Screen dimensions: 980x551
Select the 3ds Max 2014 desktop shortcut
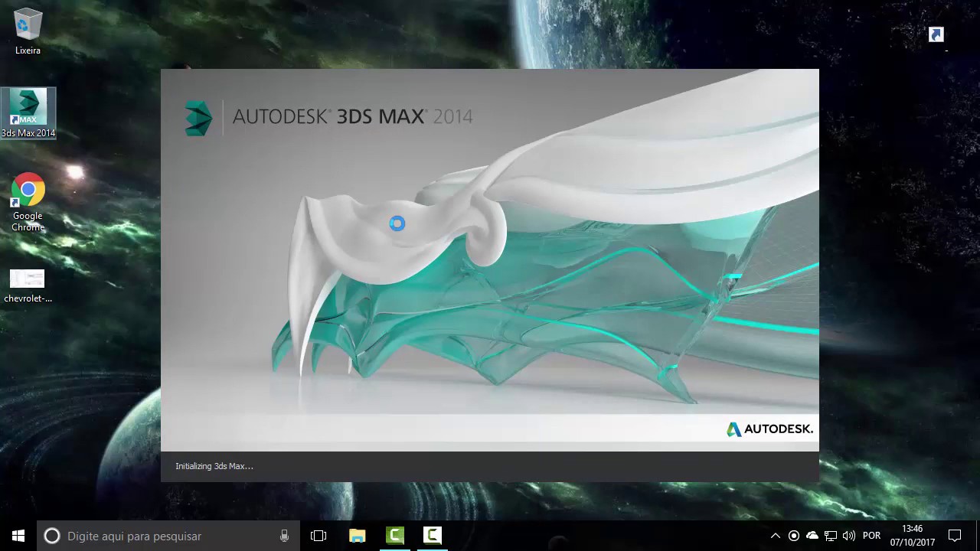28,113
